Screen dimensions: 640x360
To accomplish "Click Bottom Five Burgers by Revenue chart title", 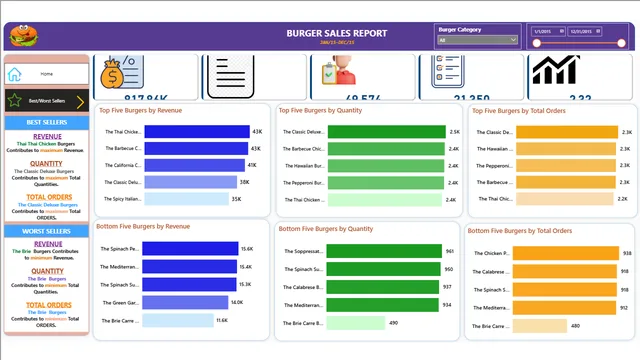I will tap(143, 227).
